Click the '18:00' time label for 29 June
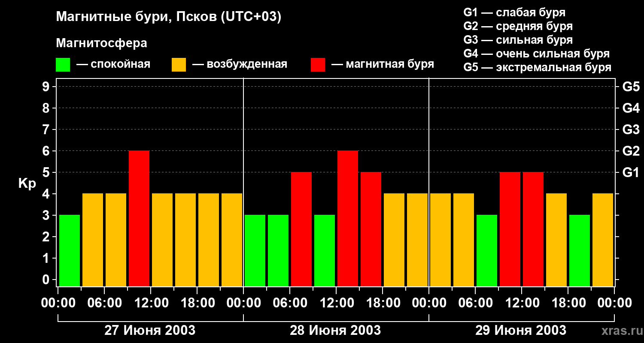The height and width of the screenshot is (343, 644). (x=568, y=303)
